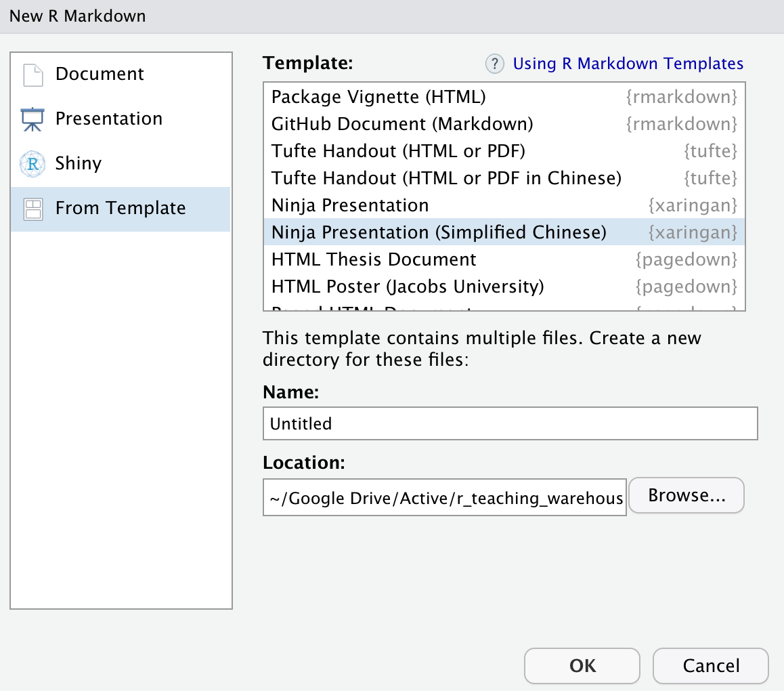Select Ninja Presentation template
The width and height of the screenshot is (784, 691).
504,205
